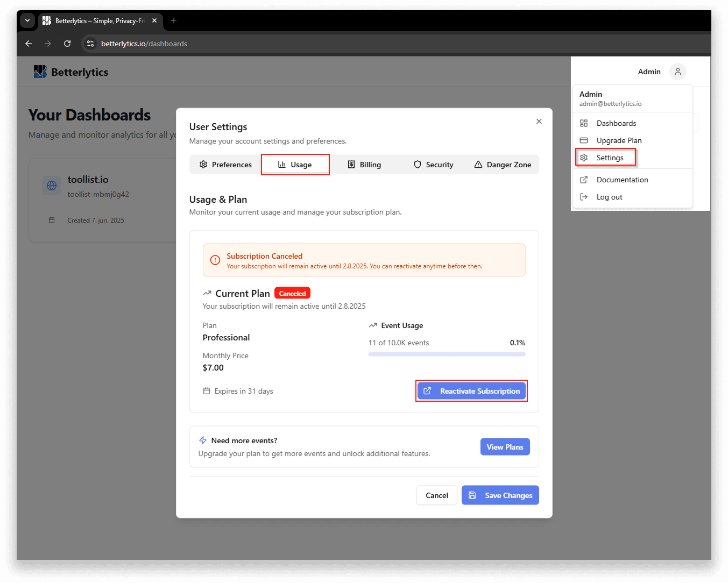728x583 pixels.
Task: Click the Betterlytics brand name
Action: click(x=80, y=72)
